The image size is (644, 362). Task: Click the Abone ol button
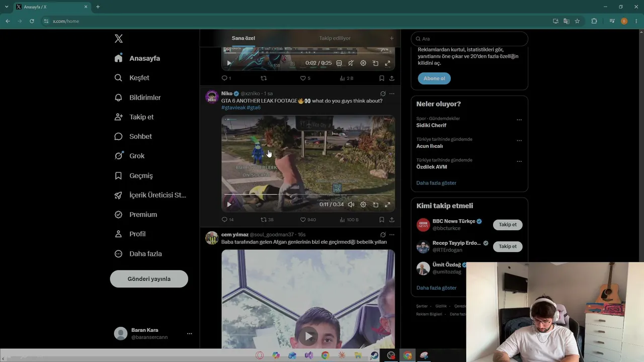click(434, 78)
